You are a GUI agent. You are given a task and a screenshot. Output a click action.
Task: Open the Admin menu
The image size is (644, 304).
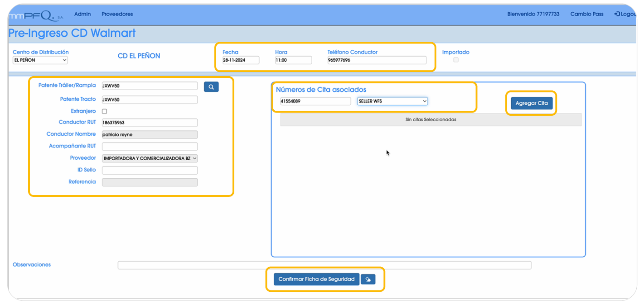pyautogui.click(x=82, y=14)
